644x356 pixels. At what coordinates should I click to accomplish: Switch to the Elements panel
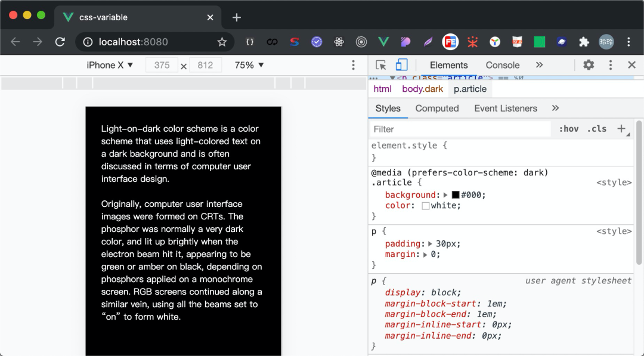coord(448,65)
